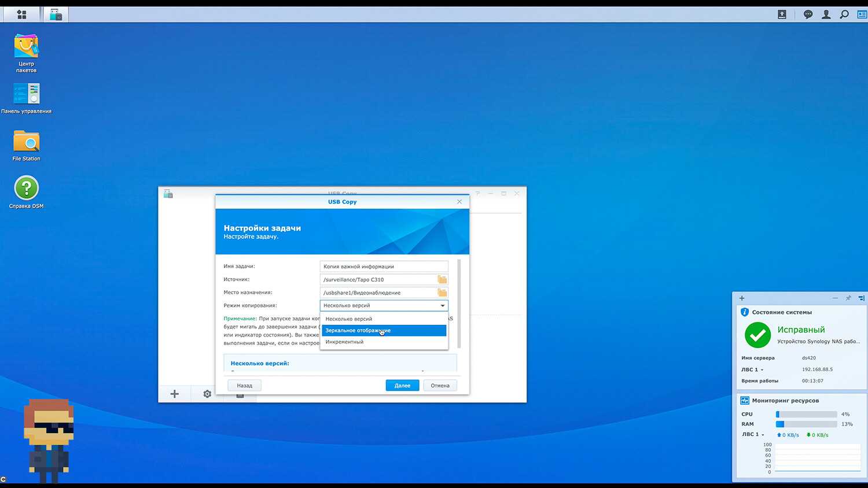Click the task name input field
Viewport: 868px width, 488px height.
pos(384,267)
